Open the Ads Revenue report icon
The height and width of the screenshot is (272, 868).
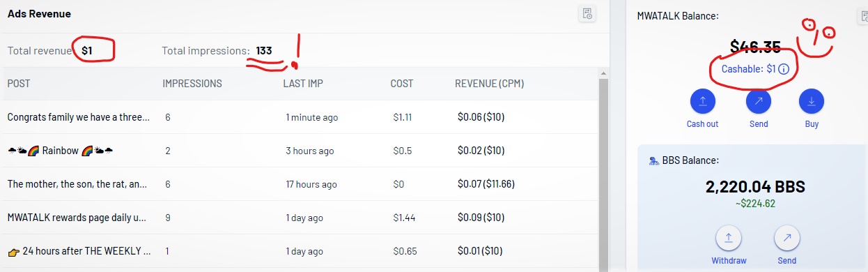(x=587, y=14)
